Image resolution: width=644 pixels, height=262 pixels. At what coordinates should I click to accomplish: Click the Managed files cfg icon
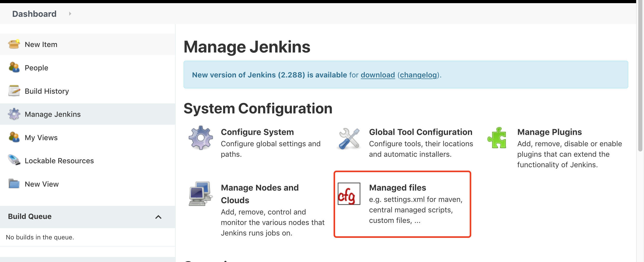click(349, 194)
